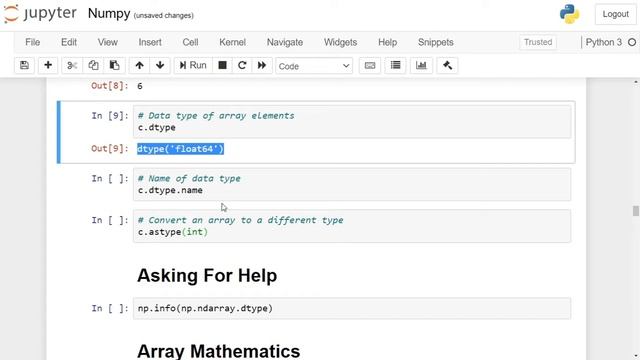
Task: Select the Array Mathematics heading
Action: pyautogui.click(x=218, y=351)
